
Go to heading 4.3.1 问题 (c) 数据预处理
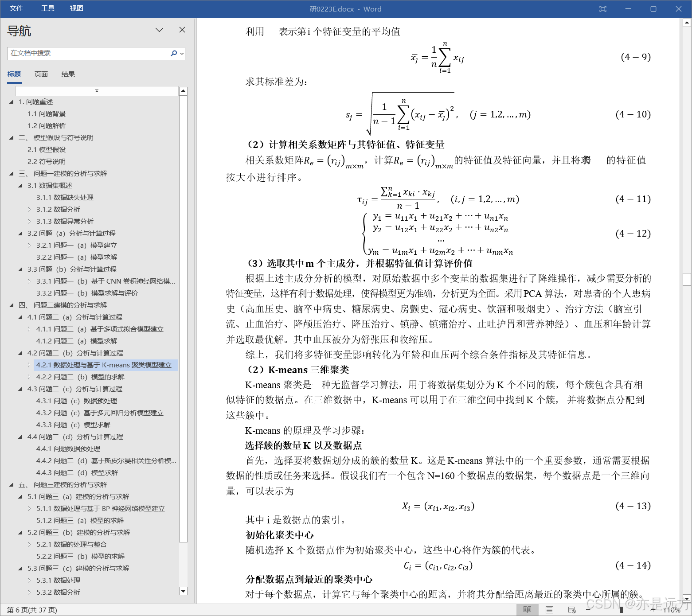(x=77, y=401)
